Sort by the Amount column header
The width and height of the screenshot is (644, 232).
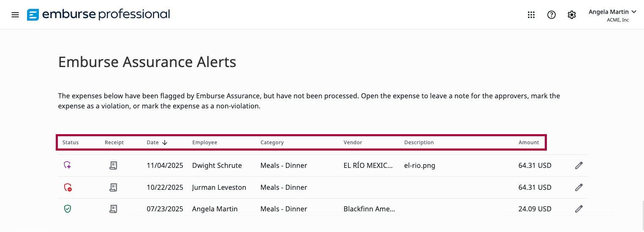pyautogui.click(x=529, y=143)
